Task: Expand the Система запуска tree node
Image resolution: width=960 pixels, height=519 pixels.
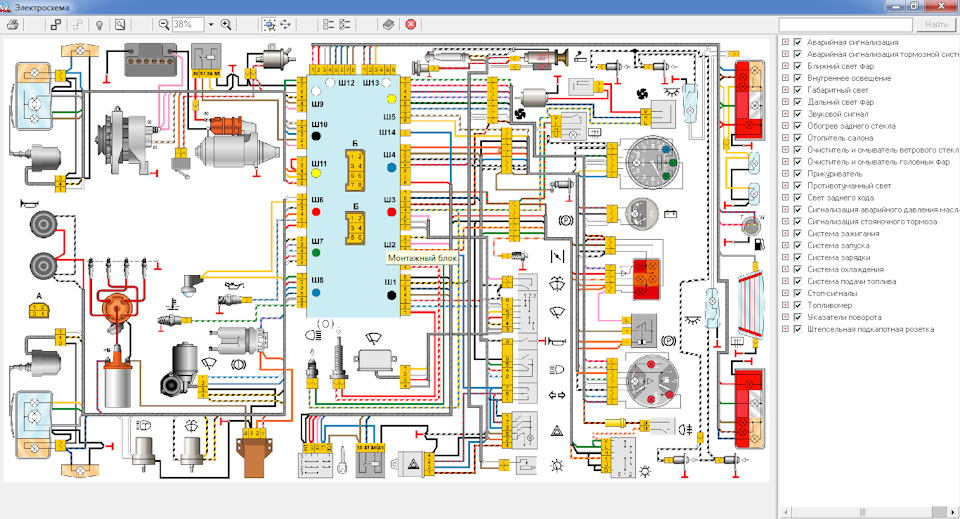Action: (x=786, y=245)
